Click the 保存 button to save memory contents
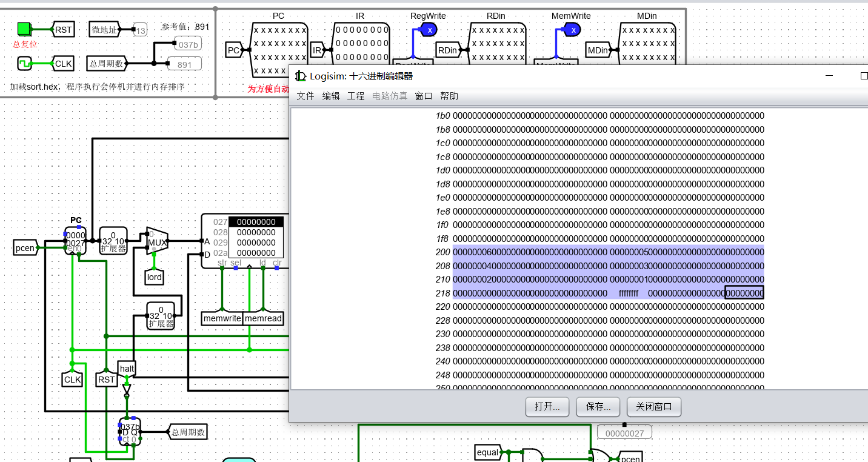The width and height of the screenshot is (868, 462). click(x=598, y=407)
